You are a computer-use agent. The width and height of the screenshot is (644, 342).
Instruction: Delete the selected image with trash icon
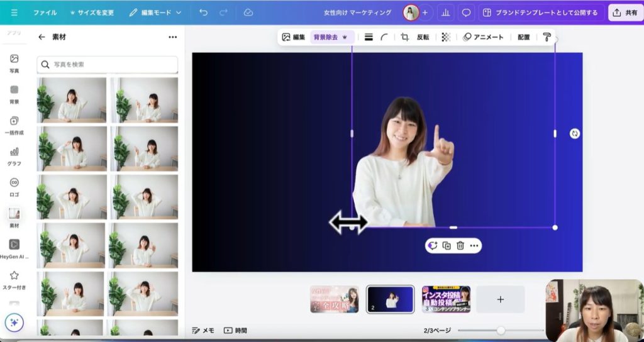(x=460, y=246)
